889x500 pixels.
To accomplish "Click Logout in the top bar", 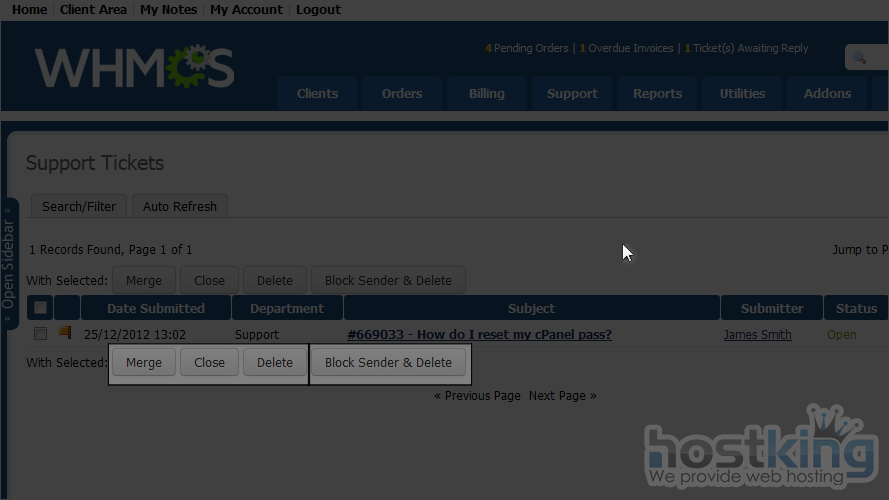I will pos(318,10).
